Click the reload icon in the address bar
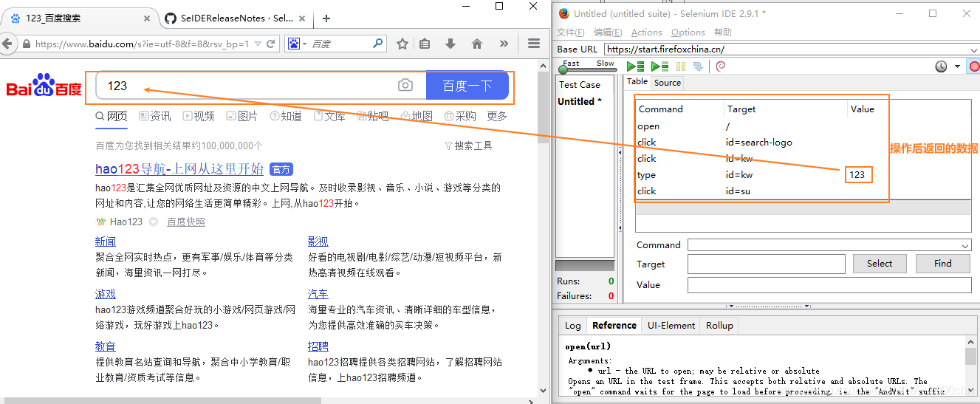This screenshot has height=404, width=980. coord(271,44)
